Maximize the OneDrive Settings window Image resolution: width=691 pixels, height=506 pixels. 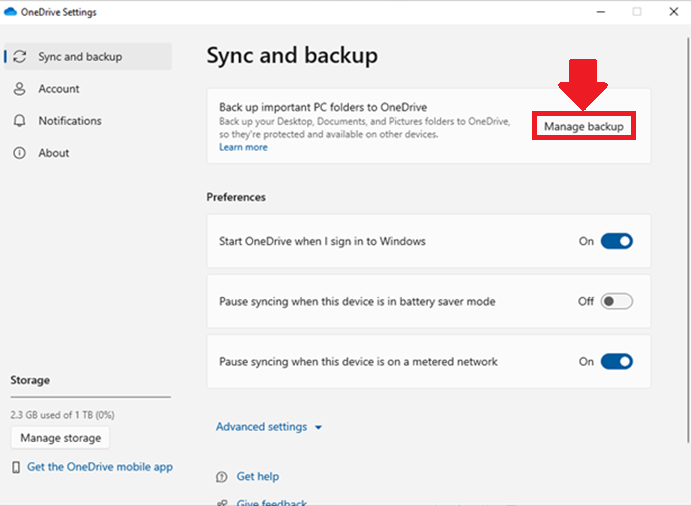(637, 11)
